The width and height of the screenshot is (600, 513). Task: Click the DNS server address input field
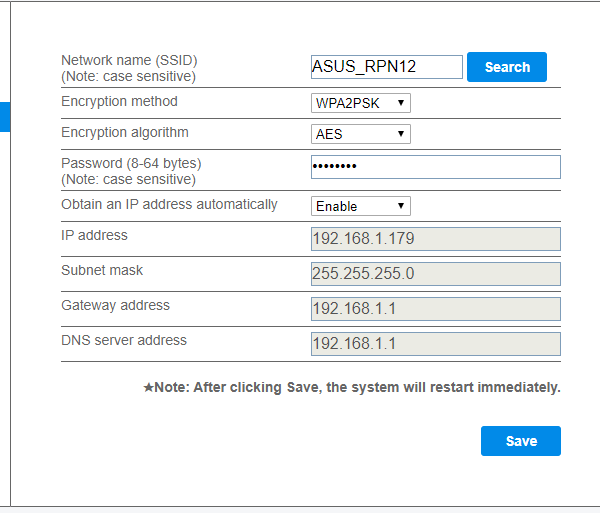pos(435,344)
